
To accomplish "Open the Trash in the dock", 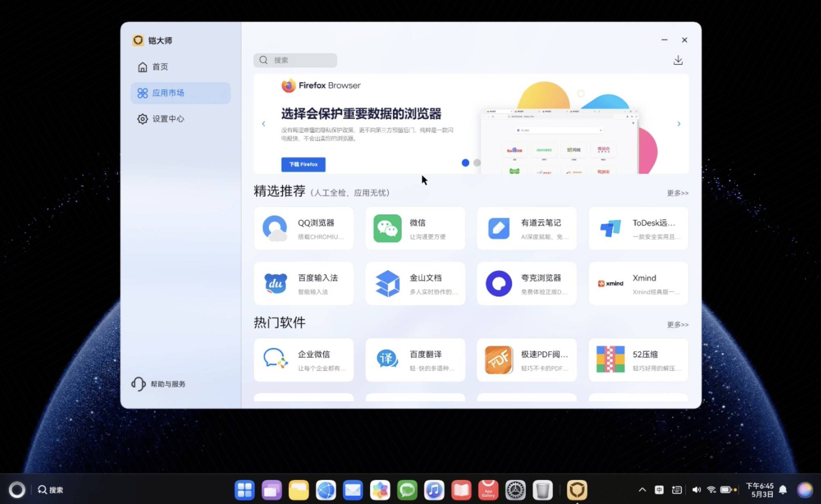I will click(542, 490).
